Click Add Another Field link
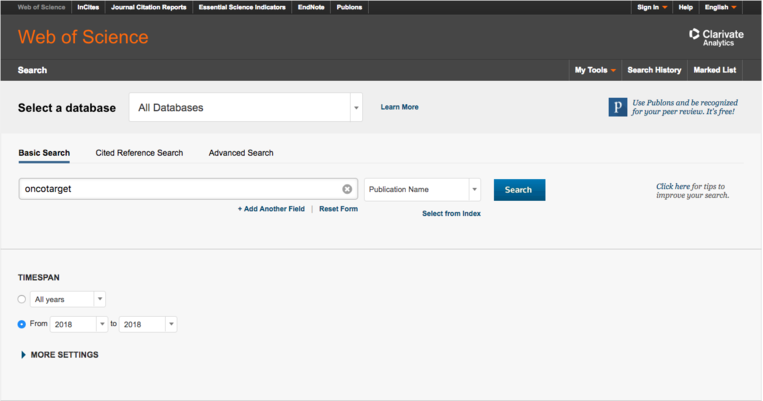The height and width of the screenshot is (401, 763). [271, 209]
